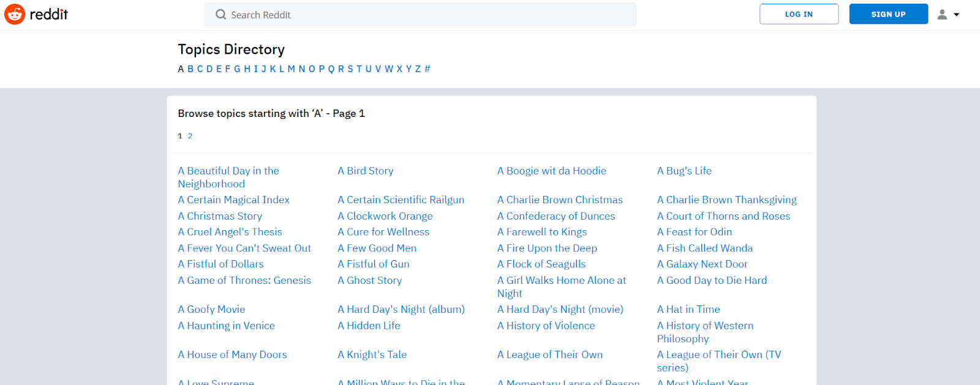
Task: Open A Fish Called Wanda topic
Action: (705, 248)
